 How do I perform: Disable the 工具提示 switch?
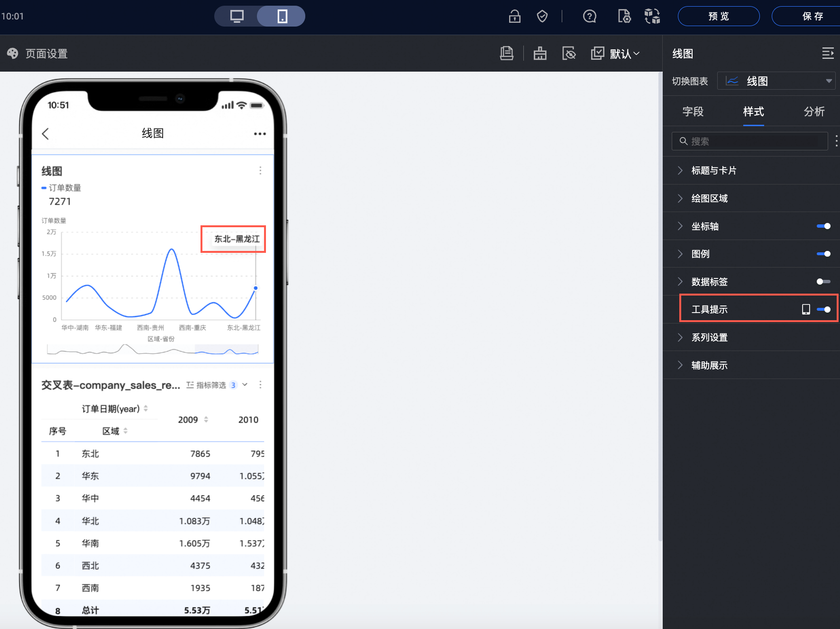(823, 309)
